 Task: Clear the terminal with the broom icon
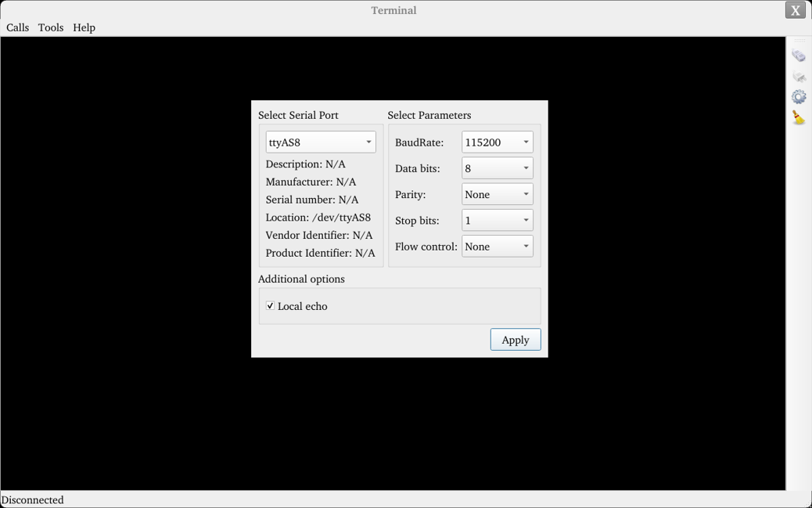[x=798, y=117]
